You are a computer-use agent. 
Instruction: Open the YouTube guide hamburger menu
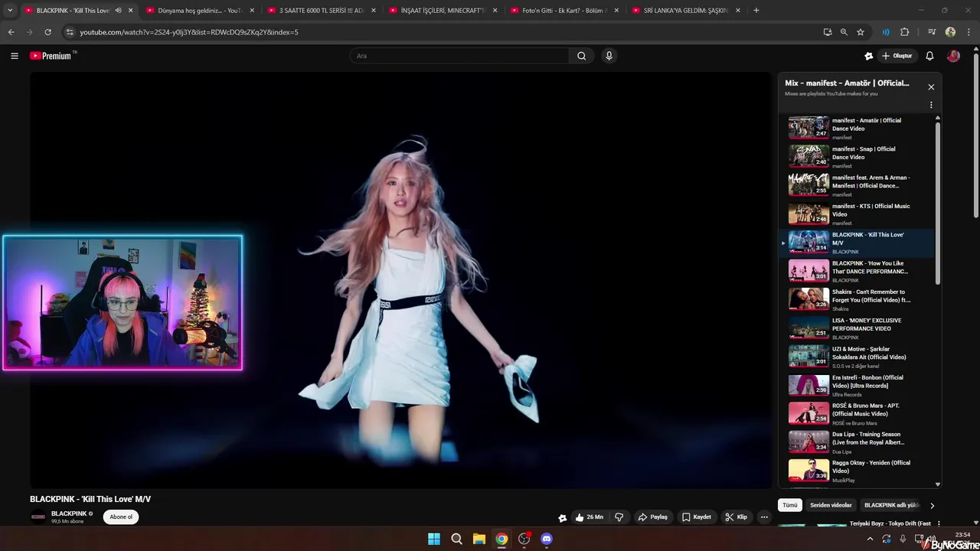tap(15, 56)
